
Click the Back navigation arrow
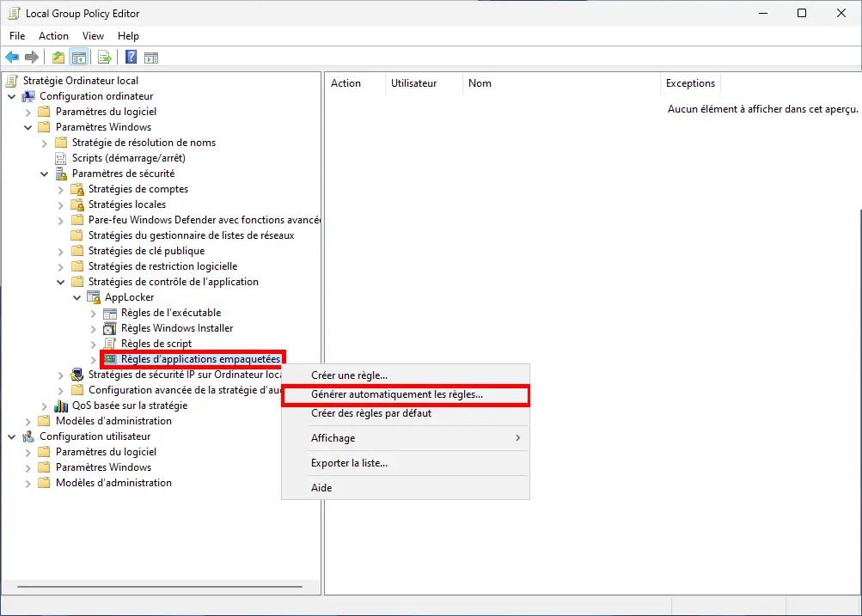[x=11, y=57]
